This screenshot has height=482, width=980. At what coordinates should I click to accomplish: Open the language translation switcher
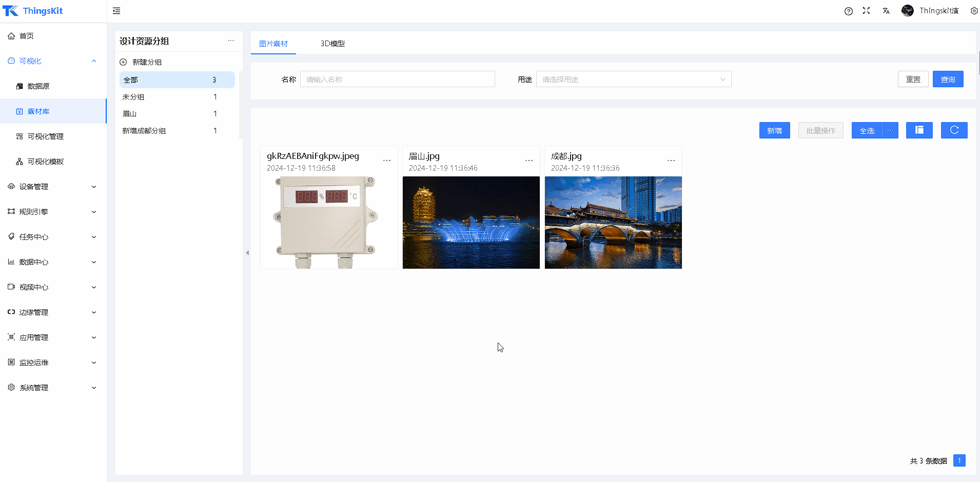coord(886,11)
